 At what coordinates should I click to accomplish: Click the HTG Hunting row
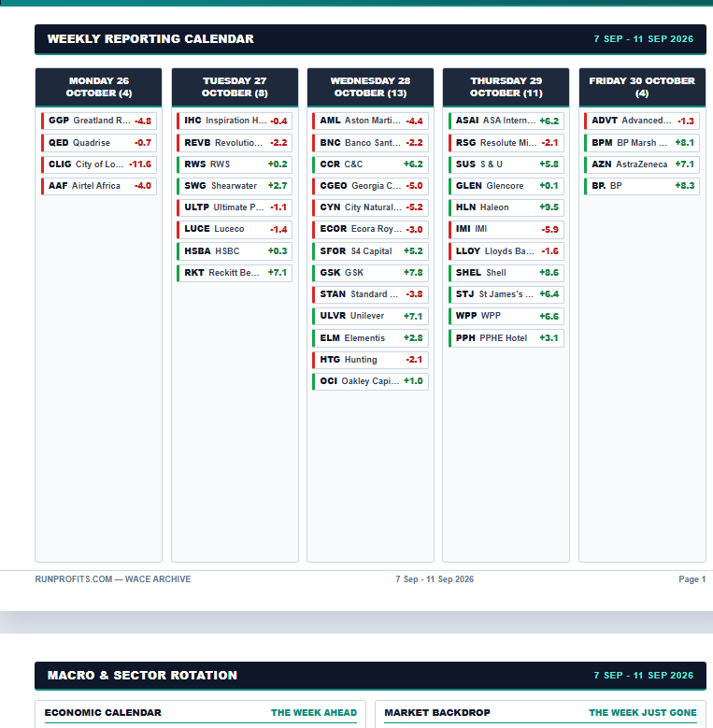pyautogui.click(x=370, y=360)
